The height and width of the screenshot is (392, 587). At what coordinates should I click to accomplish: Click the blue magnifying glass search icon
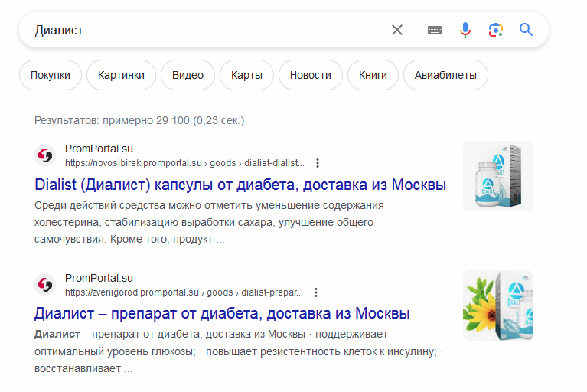tap(526, 31)
